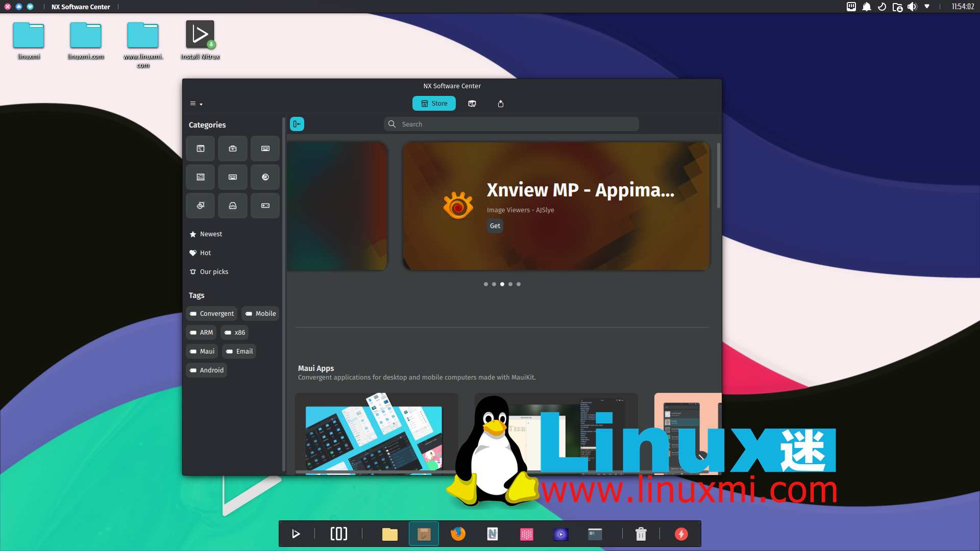Filter by the Mobile tag
980x551 pixels.
pos(260,314)
